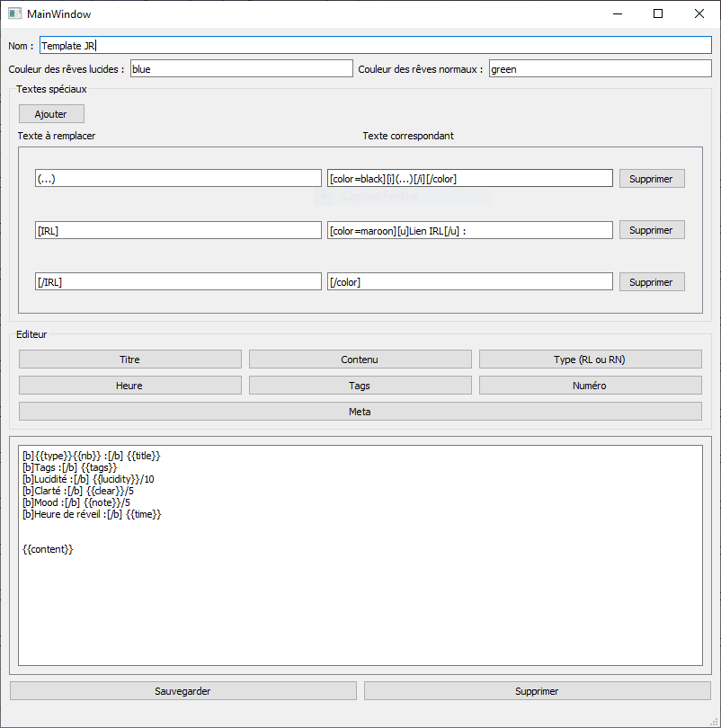Remove the '(...)' special text row
This screenshot has height=728, width=721.
651,179
